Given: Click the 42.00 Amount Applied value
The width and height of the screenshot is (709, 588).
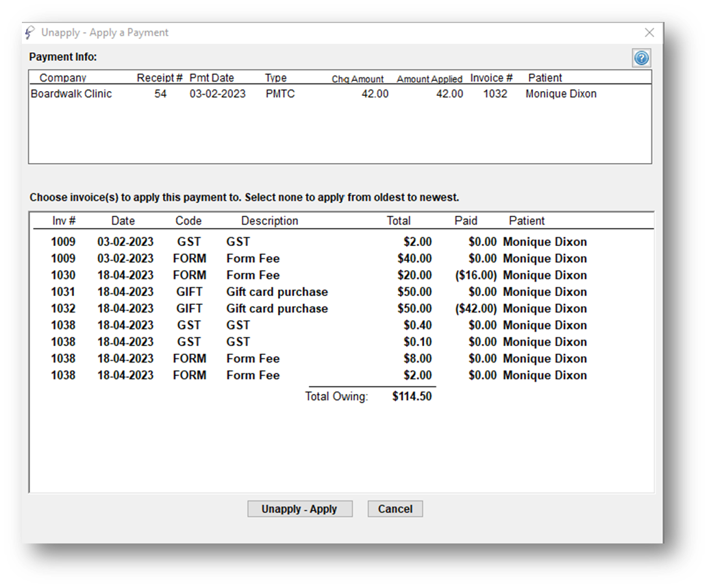Looking at the screenshot, I should [x=449, y=94].
